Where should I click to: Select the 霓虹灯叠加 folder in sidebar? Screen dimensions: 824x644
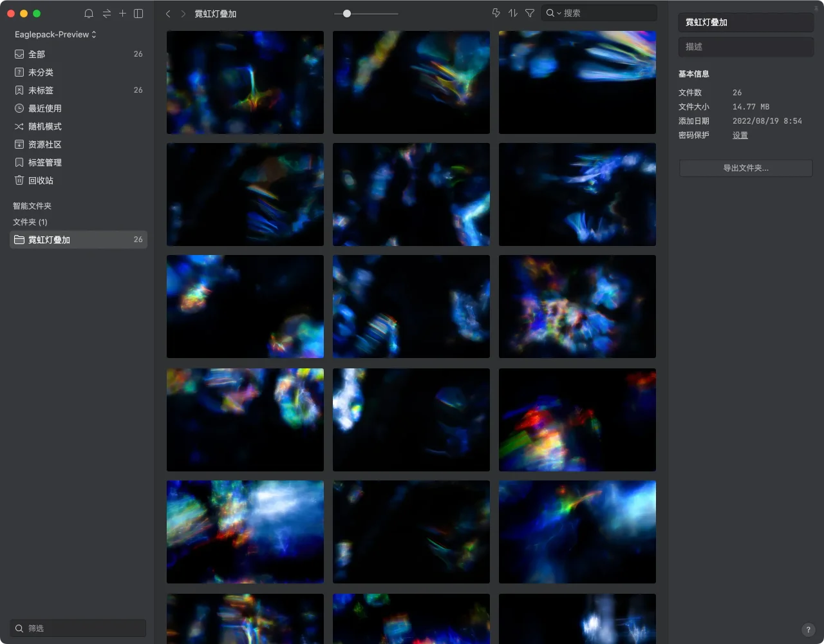click(x=79, y=240)
